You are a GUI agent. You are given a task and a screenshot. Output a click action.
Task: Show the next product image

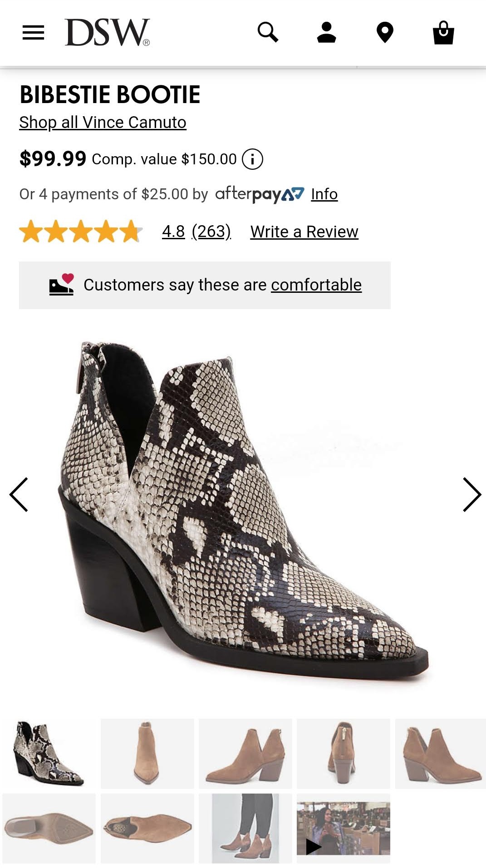pyautogui.click(x=472, y=494)
